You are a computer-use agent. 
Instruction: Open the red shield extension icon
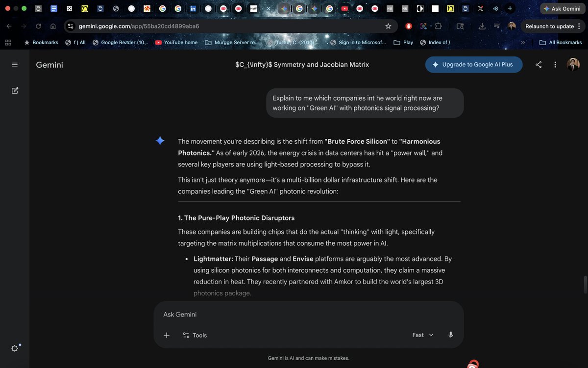coord(409,26)
